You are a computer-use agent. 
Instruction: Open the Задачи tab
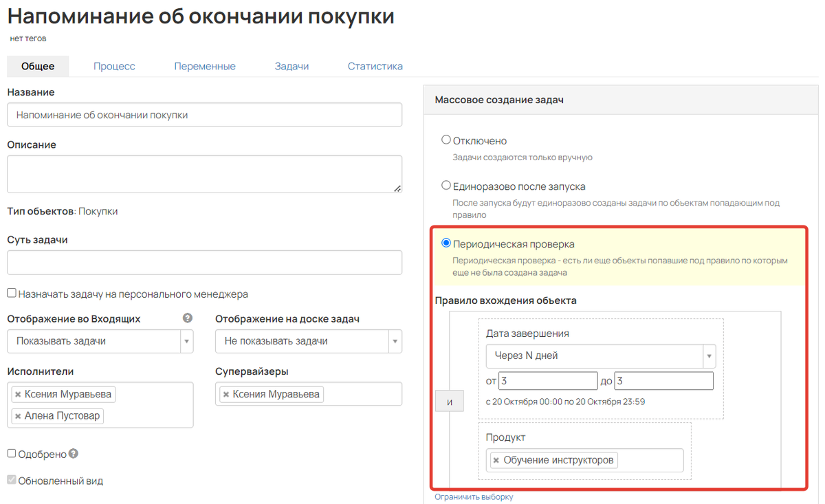(291, 67)
